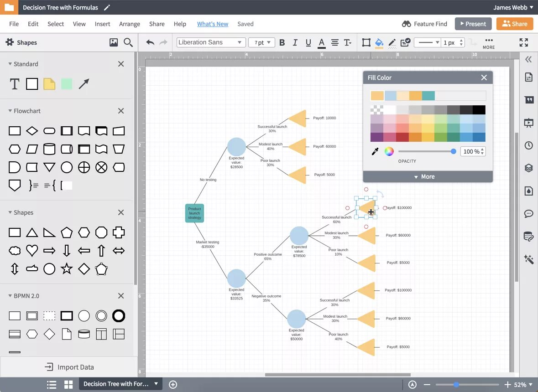Click the Shapes gear settings icon

(10, 42)
